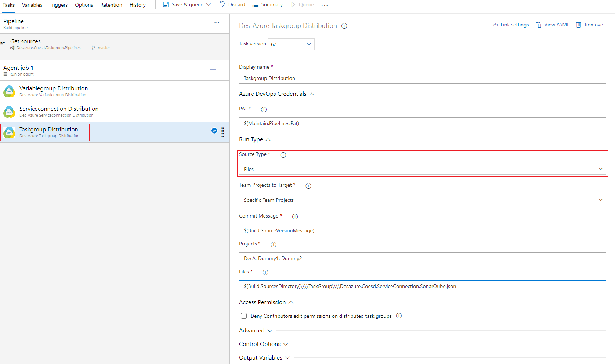The width and height of the screenshot is (615, 364).
Task: Click the Link settings chain icon
Action: [495, 25]
